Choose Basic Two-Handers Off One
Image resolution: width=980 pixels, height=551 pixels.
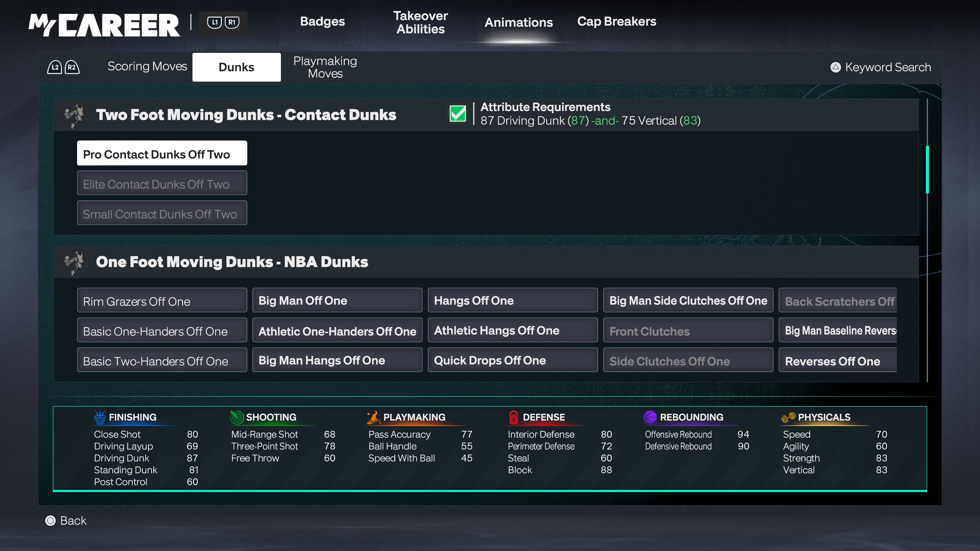[162, 360]
